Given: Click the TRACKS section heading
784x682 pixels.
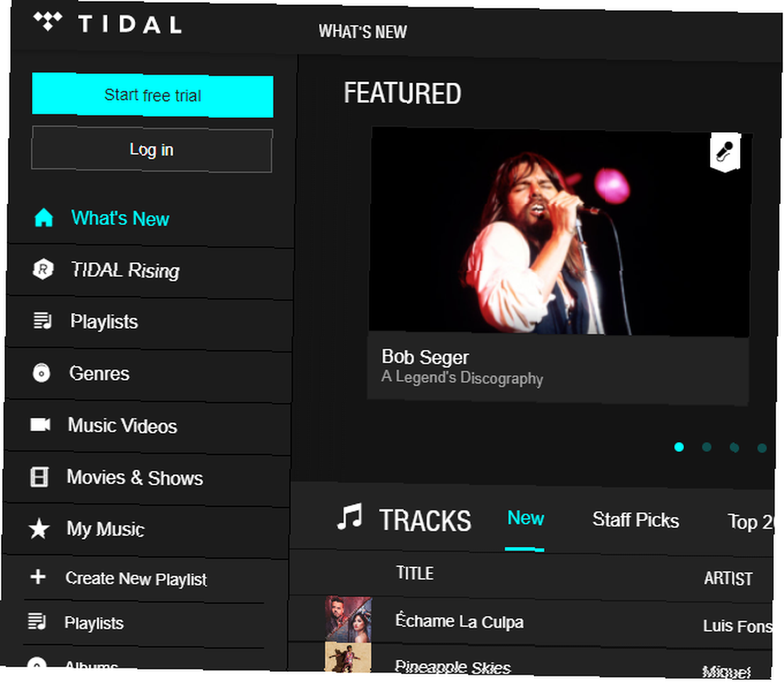Looking at the screenshot, I should pos(425,520).
